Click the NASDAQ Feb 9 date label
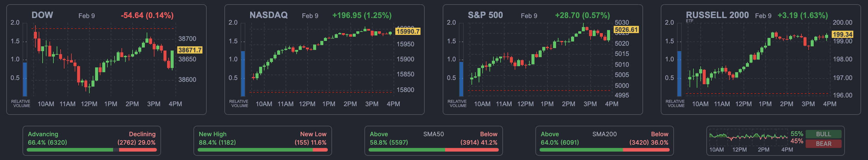 pyautogui.click(x=310, y=16)
